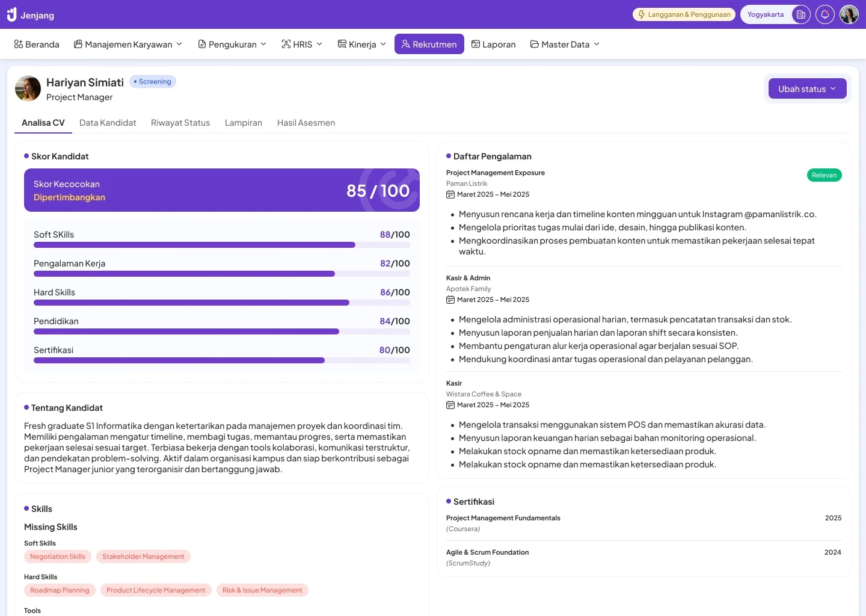Go to Beranda home
866x616 pixels.
pos(37,45)
